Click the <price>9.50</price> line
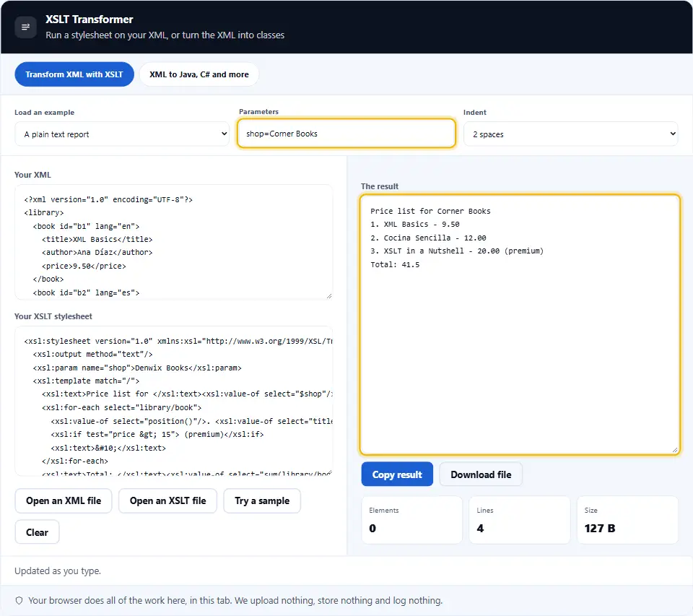Image resolution: width=693 pixels, height=616 pixels. pos(84,266)
